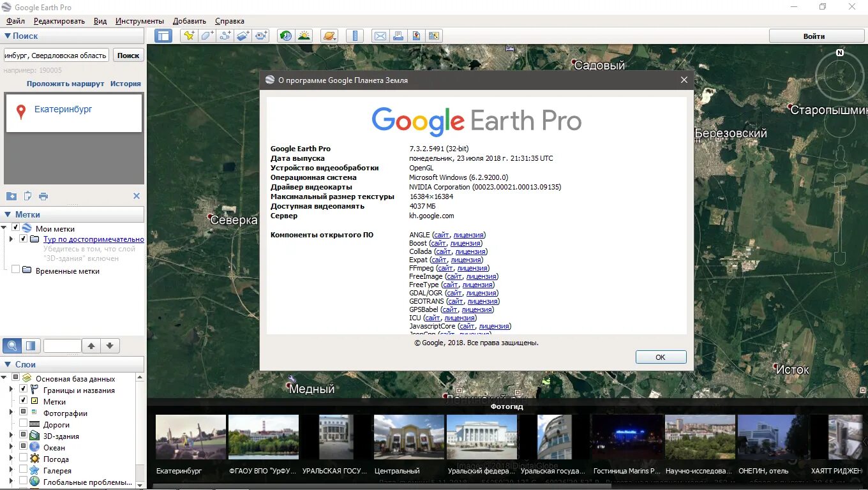Click the Street View pegman icon

(840, 155)
